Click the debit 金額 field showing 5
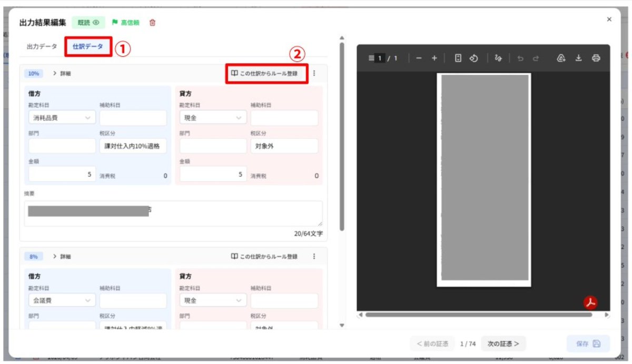This screenshot has height=364, width=632. click(62, 174)
